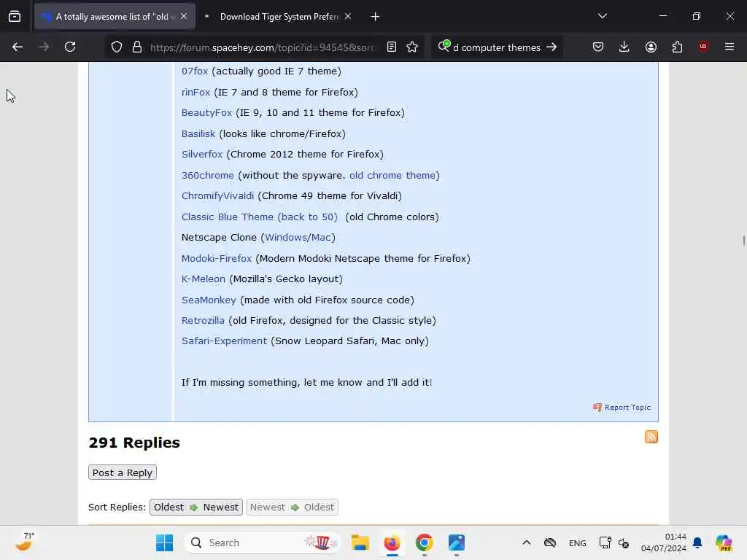The image size is (747, 560).
Task: Open the ChromifyVivaldi link
Action: (x=217, y=195)
